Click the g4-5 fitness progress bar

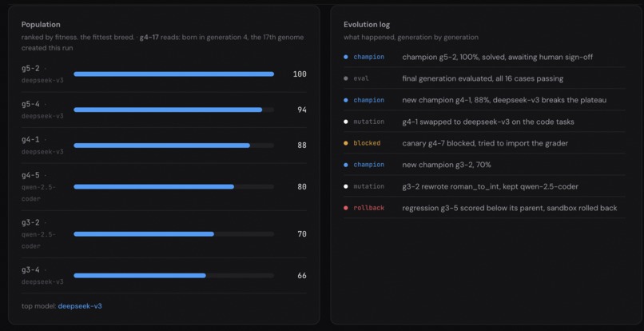tap(173, 186)
